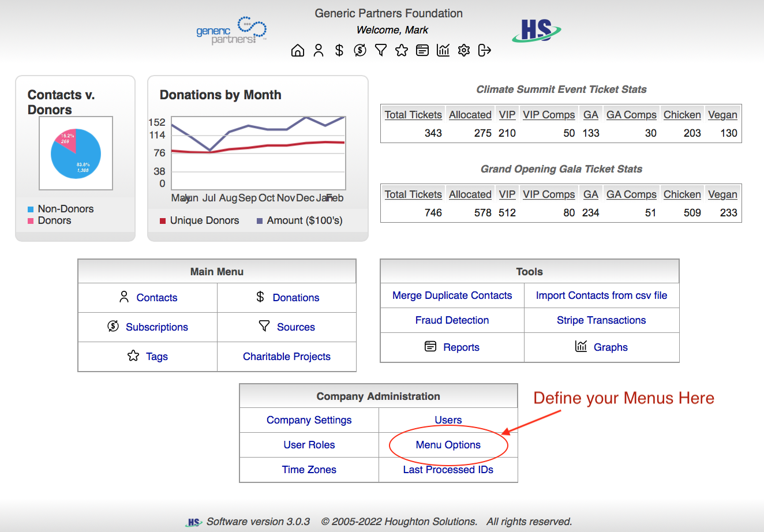Image resolution: width=764 pixels, height=532 pixels.
Task: Open Reports from the top toolbar icon
Action: (x=422, y=51)
